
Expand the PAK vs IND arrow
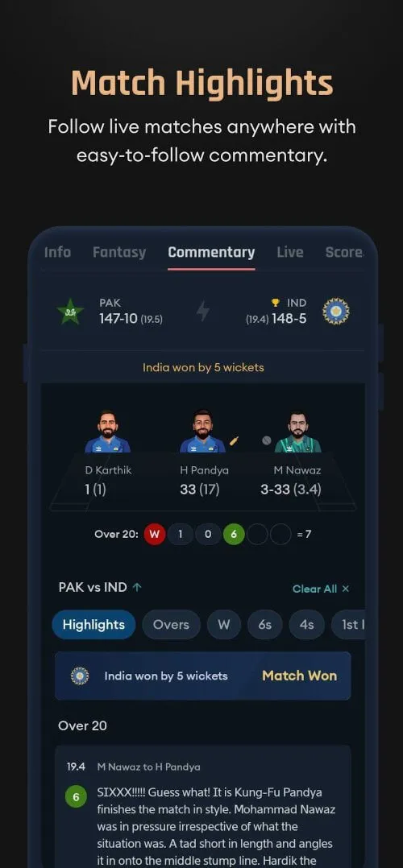coord(137,588)
